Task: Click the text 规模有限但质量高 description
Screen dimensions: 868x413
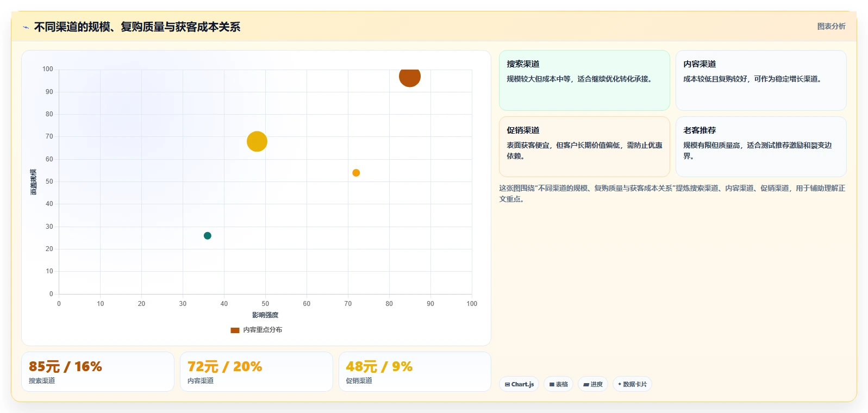Action: pos(758,151)
